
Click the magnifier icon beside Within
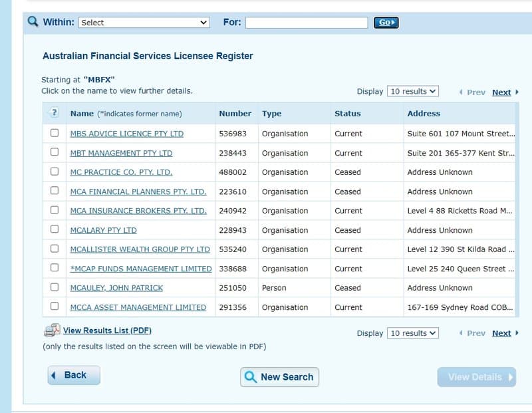click(33, 21)
